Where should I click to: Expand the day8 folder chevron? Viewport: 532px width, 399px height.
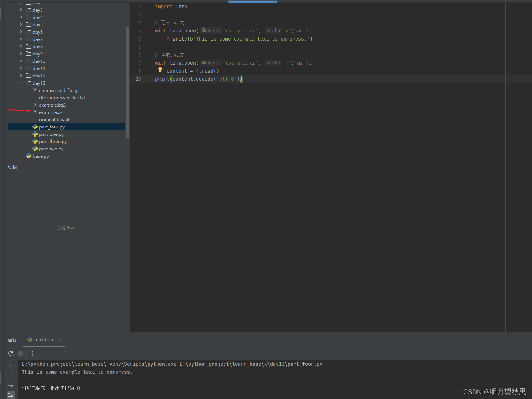click(21, 46)
